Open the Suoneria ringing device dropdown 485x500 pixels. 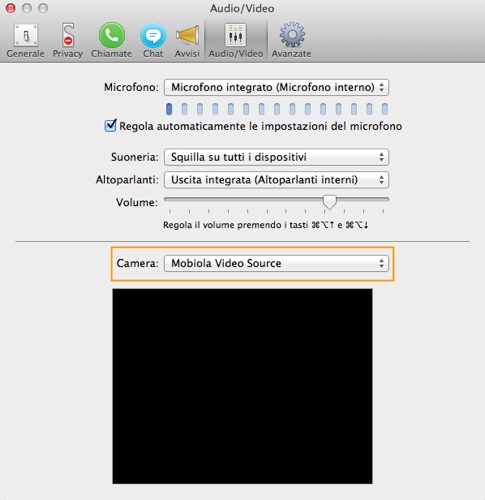pyautogui.click(x=276, y=157)
